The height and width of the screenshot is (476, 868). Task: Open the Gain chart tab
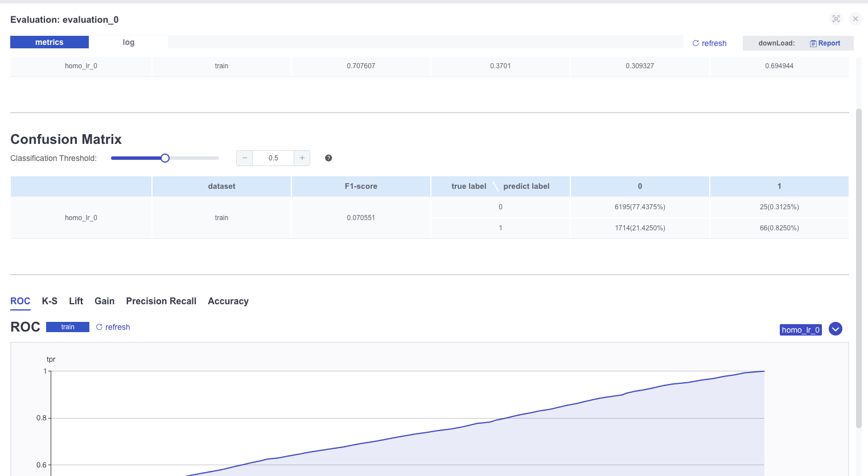[104, 301]
